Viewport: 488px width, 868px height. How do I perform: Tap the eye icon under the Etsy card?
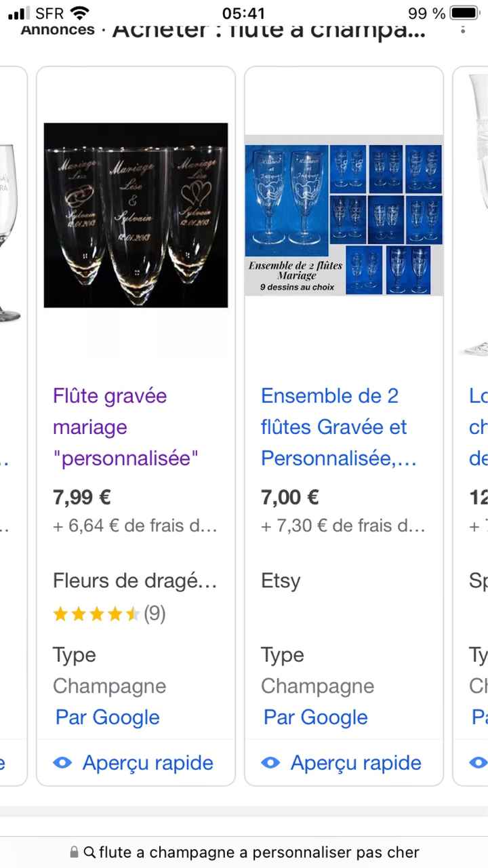270,763
